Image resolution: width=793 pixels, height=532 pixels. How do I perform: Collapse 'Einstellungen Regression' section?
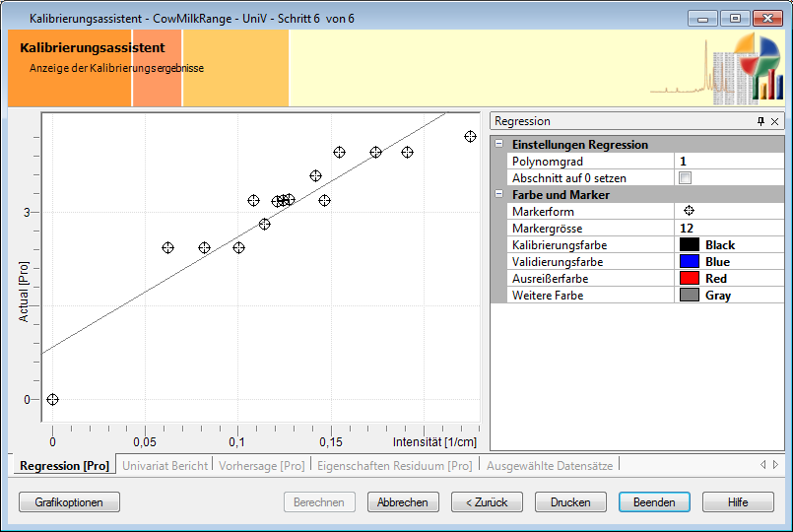click(499, 145)
